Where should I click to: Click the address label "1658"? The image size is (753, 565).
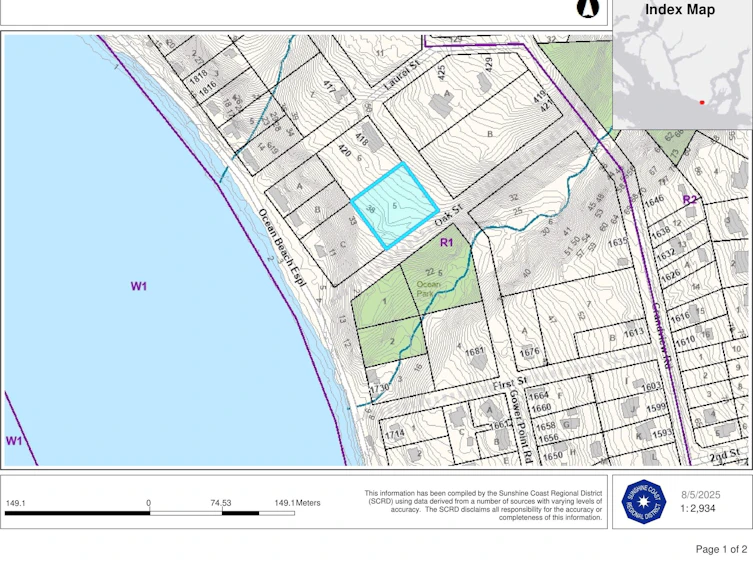545,426
